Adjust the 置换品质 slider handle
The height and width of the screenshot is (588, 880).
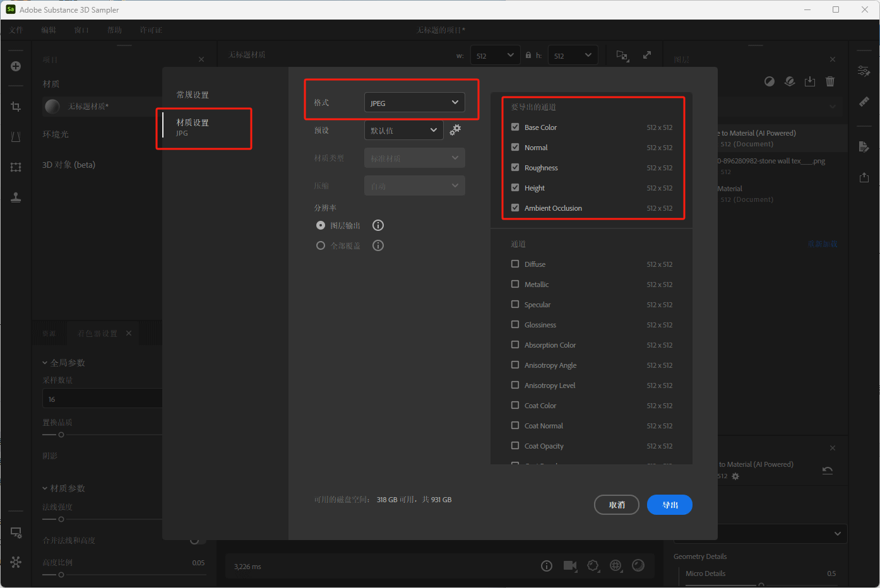click(x=61, y=435)
